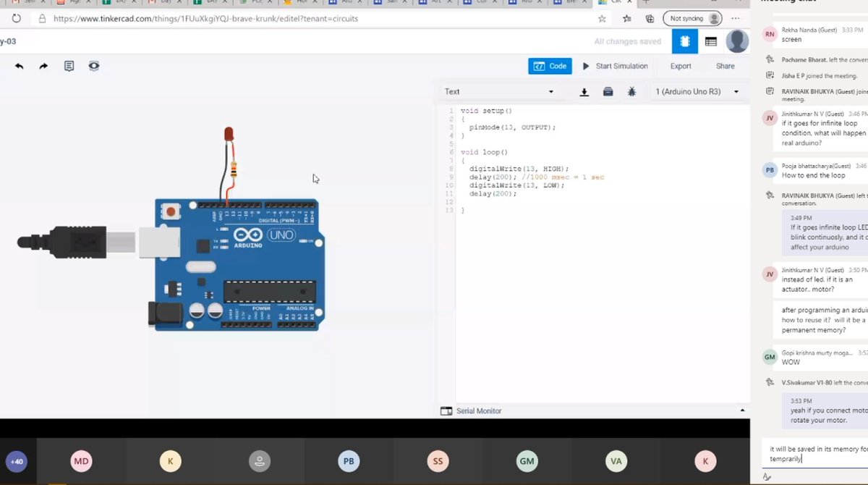The height and width of the screenshot is (485, 868).
Task: Click the digitalWrite(13, LOW) code line
Action: [x=516, y=185]
